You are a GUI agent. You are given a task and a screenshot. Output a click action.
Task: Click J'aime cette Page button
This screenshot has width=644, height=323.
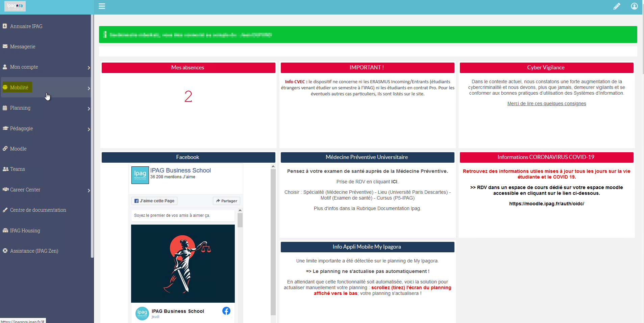pos(154,201)
